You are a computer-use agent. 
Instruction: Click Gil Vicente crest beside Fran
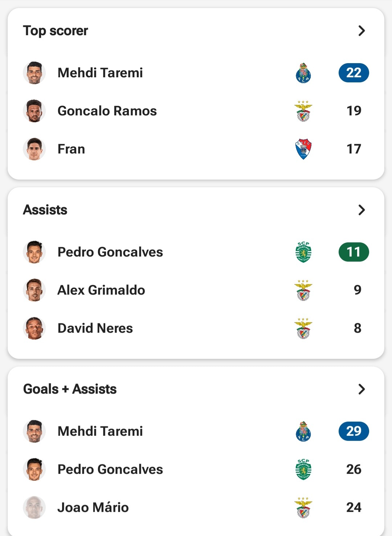(303, 149)
